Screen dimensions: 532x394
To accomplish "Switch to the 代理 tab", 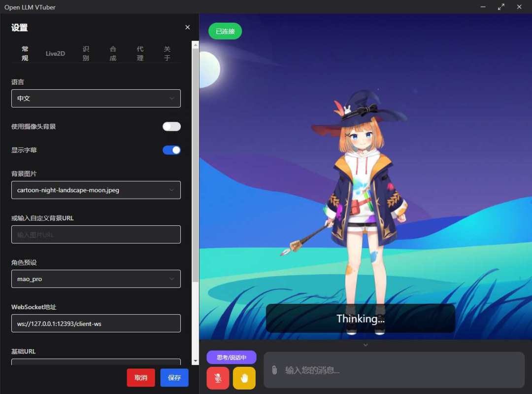I will (x=140, y=53).
